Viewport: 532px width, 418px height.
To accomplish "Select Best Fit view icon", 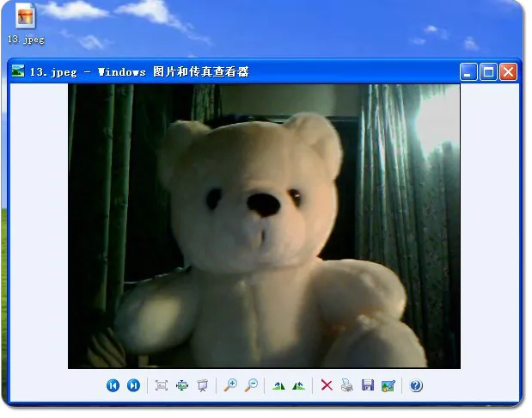I will [162, 385].
